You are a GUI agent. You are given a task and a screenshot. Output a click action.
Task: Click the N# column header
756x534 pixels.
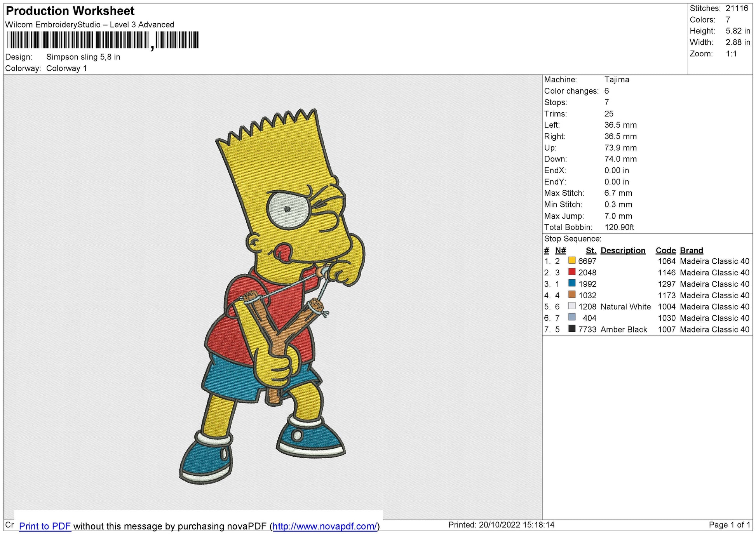(560, 250)
